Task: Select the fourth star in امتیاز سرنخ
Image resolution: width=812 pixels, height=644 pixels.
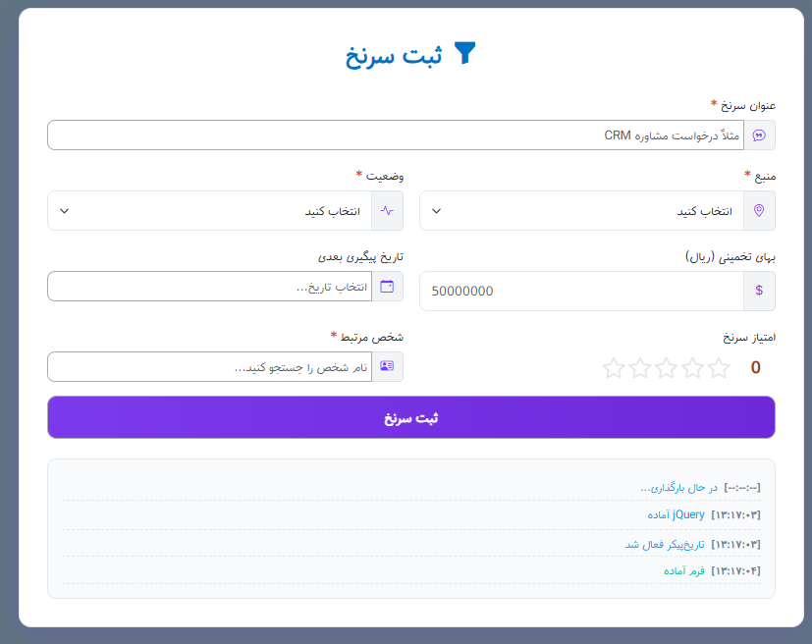Action: coord(640,368)
